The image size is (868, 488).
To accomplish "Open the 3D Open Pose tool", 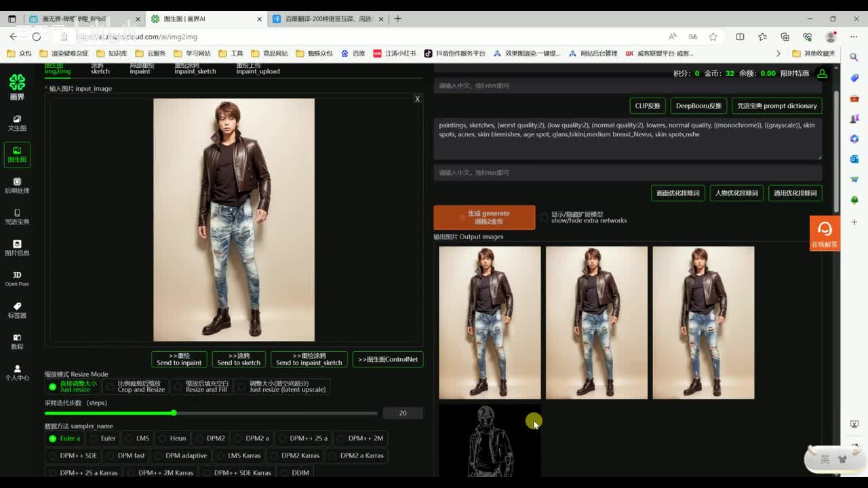I will click(17, 279).
